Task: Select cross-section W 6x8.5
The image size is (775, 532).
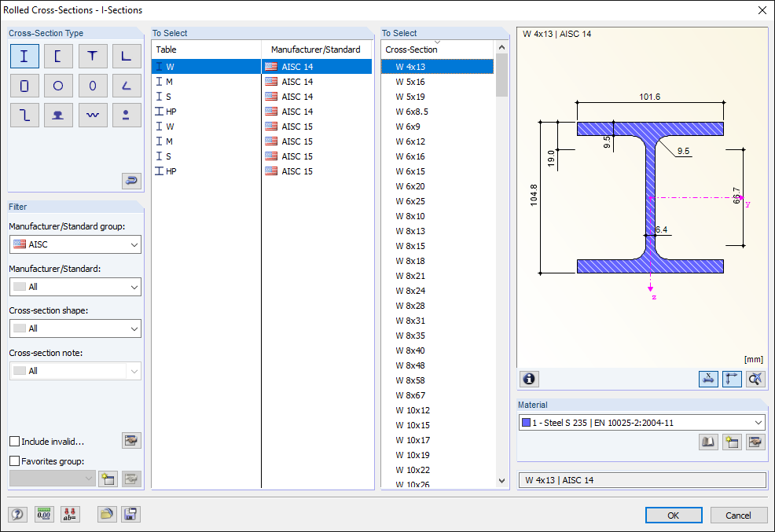Action: (x=438, y=112)
